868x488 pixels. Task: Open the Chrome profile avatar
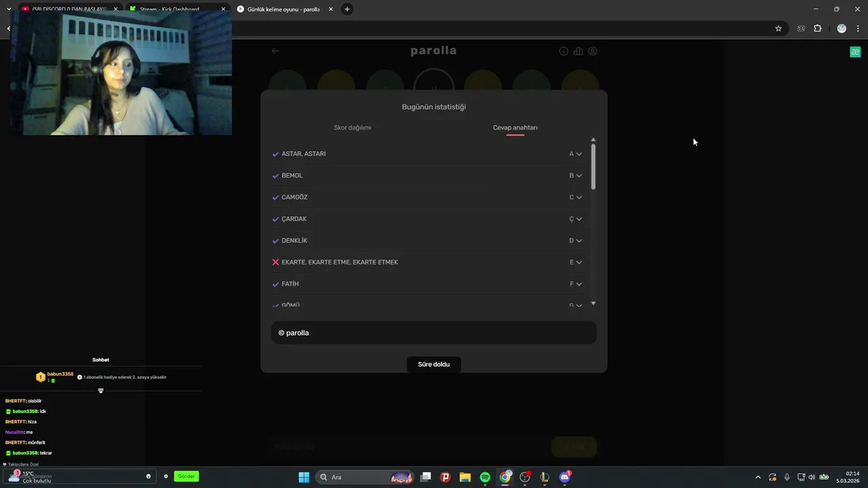click(x=842, y=28)
